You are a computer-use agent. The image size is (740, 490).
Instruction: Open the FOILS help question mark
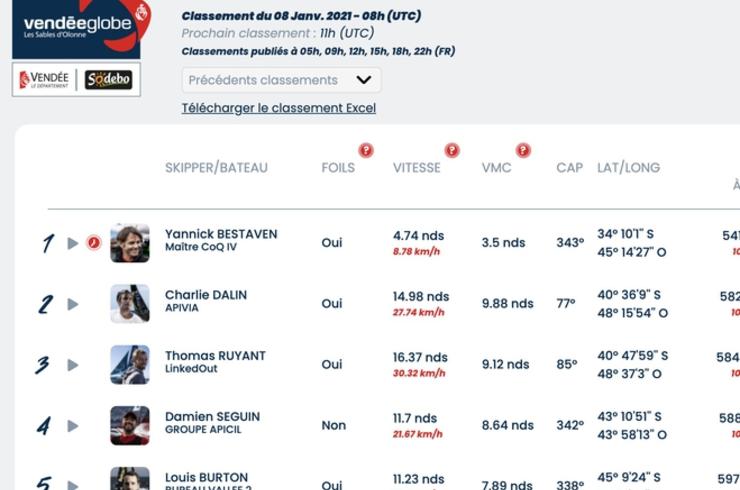pos(366,150)
